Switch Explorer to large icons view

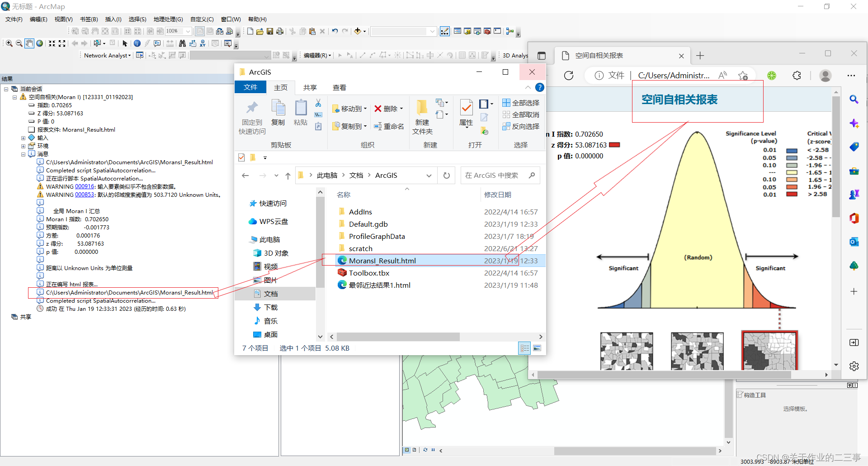[537, 348]
